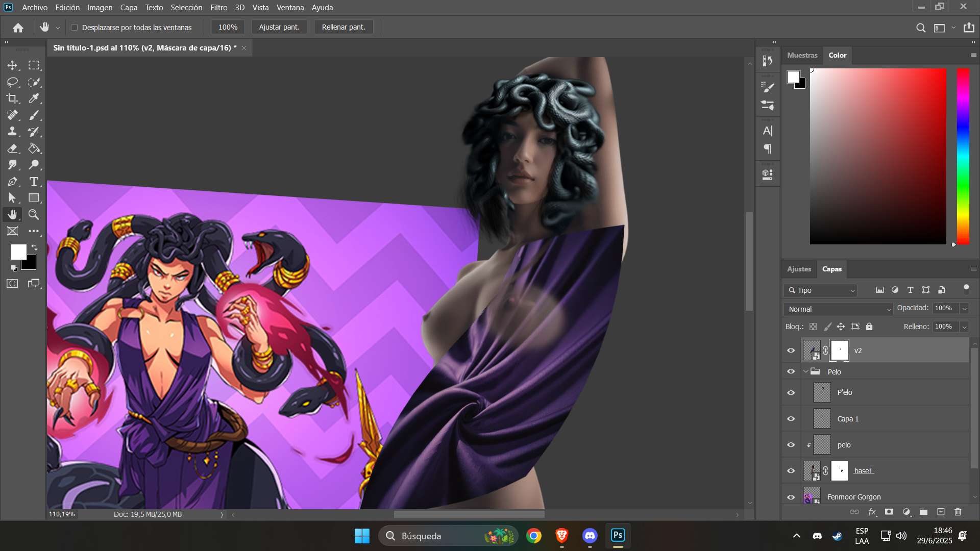Open the Capas panel options menu
This screenshot has height=551, width=980.
(973, 269)
